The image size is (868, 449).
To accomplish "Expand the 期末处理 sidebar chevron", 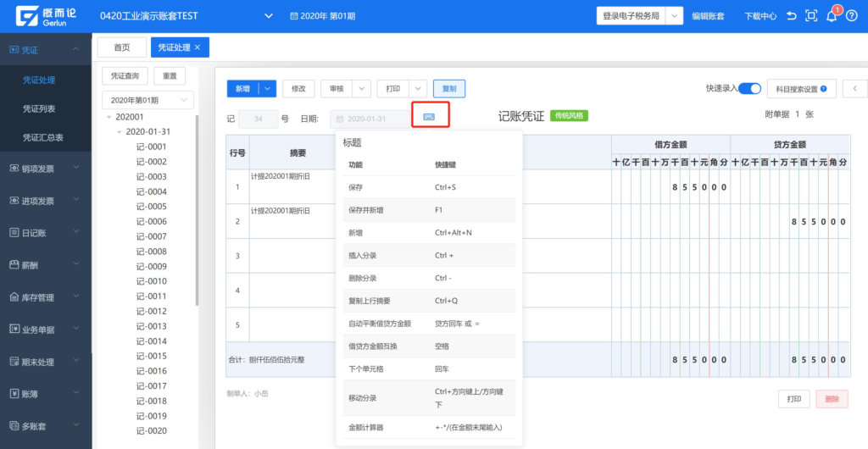I will coord(75,362).
